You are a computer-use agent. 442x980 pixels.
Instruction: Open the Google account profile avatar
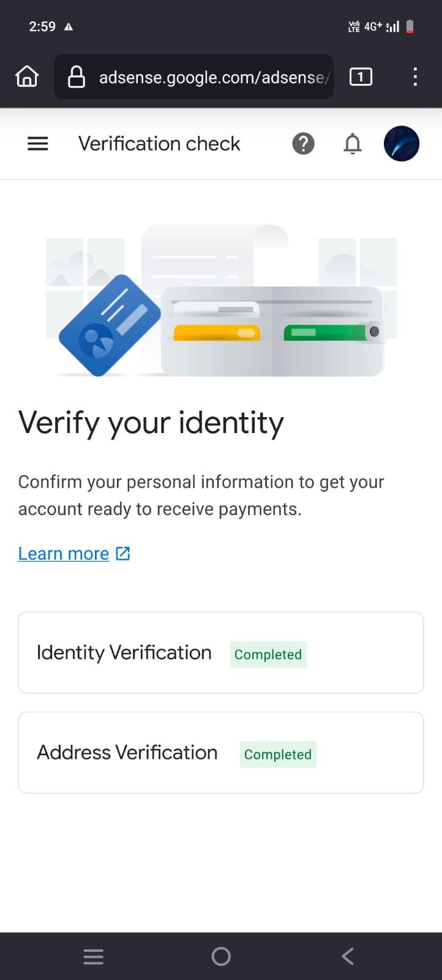coord(402,144)
